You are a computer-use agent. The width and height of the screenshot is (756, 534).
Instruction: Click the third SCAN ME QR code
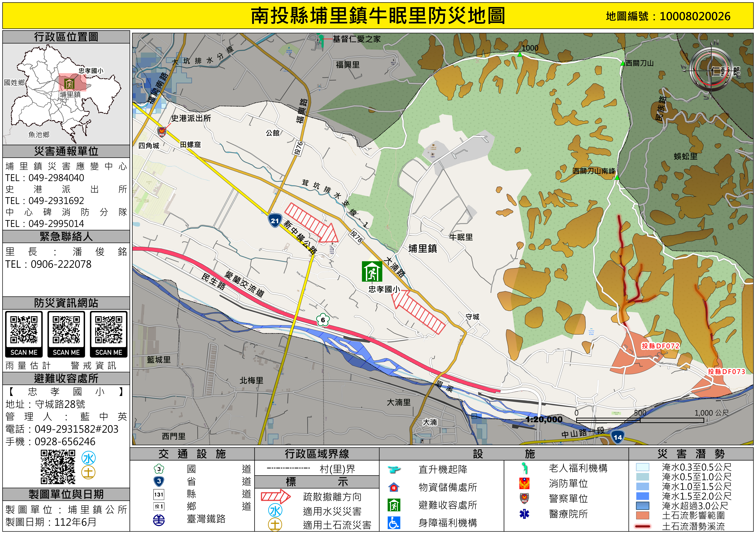pos(109,330)
